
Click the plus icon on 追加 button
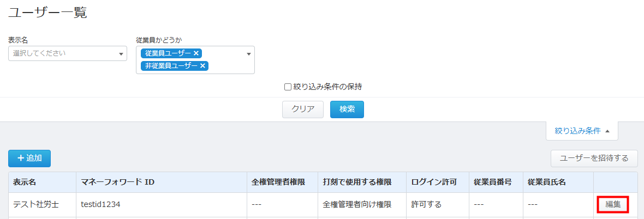[x=21, y=158]
